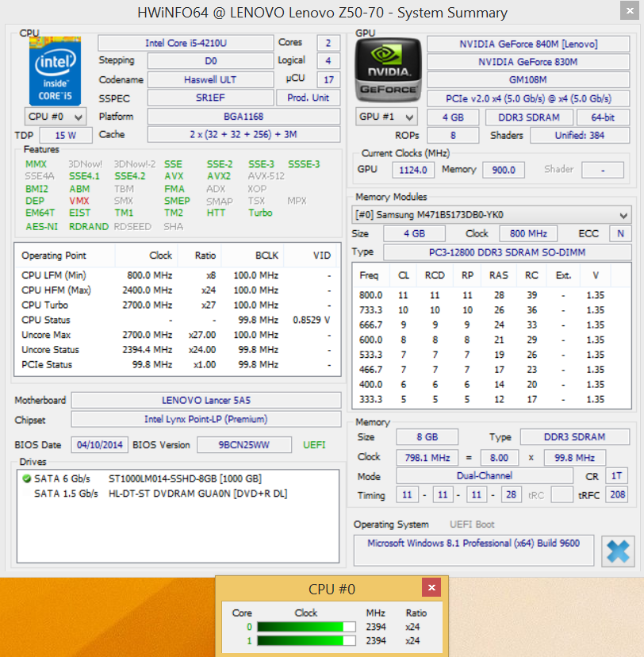Click the LENOVO Lancer 5A5 motherboard field
Viewport: 644px width, 657px height.
coord(206,400)
